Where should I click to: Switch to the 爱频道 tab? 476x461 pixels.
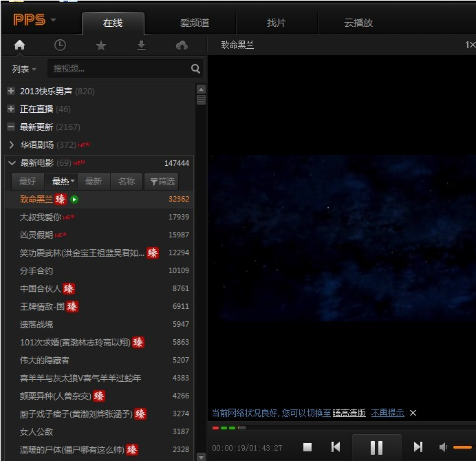click(195, 23)
